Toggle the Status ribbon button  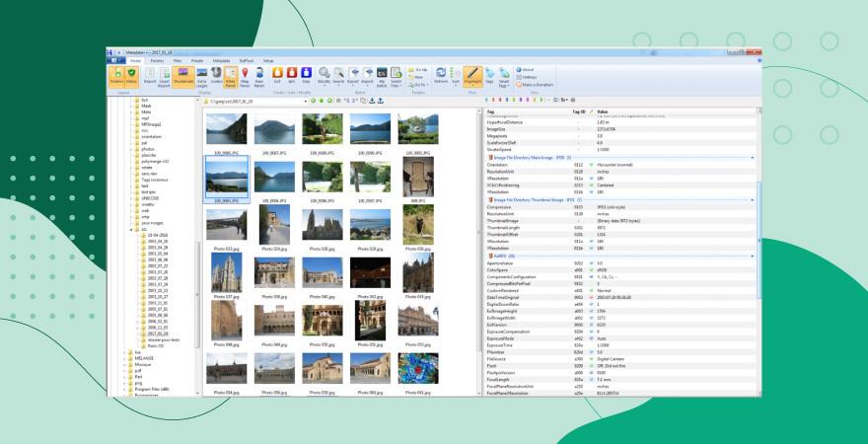[132, 77]
